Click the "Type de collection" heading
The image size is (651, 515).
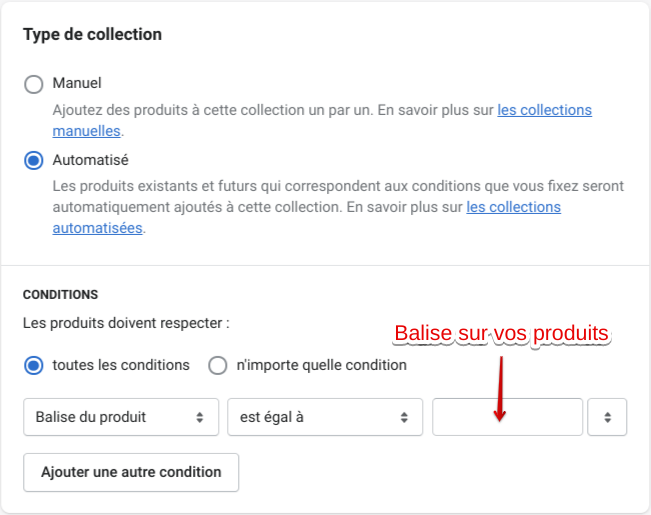(92, 34)
